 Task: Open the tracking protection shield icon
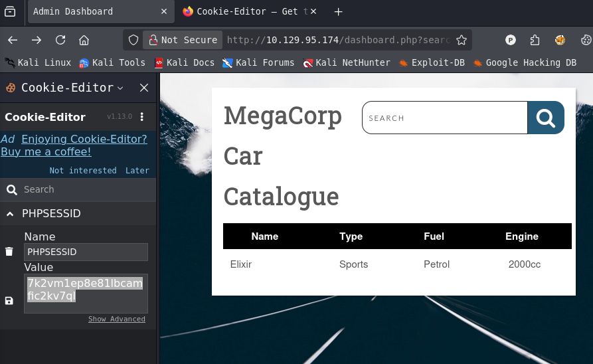pos(133,40)
